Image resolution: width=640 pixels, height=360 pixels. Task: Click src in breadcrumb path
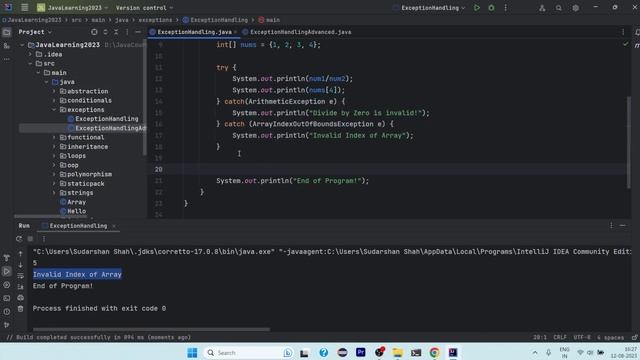pyautogui.click(x=76, y=20)
